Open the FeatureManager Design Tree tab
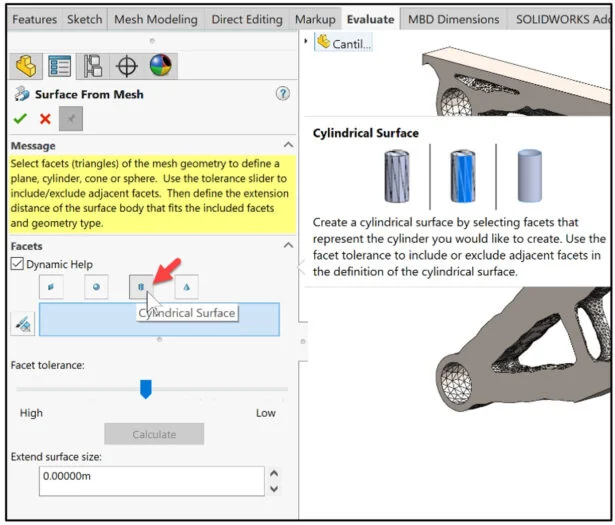This screenshot has width=615, height=525. pyautogui.click(x=25, y=66)
